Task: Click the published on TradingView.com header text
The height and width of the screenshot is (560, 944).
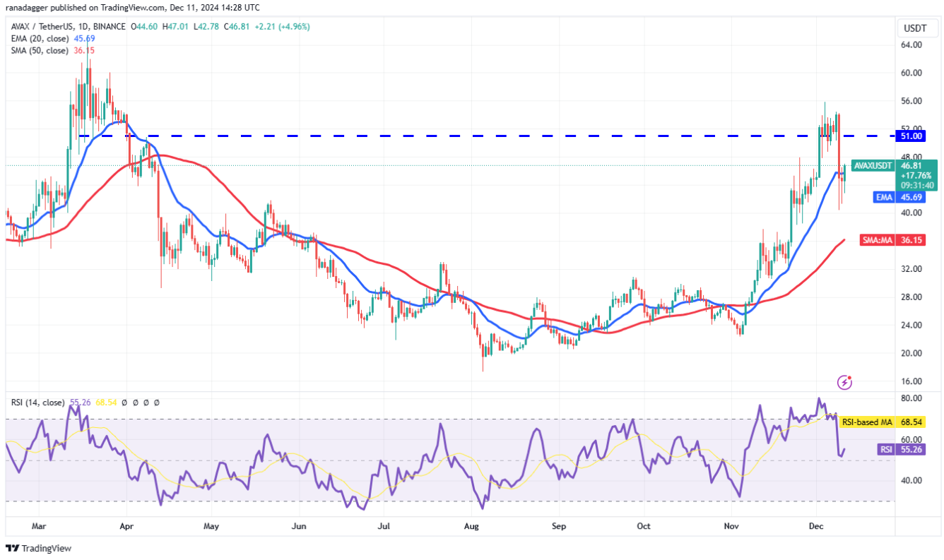Action: (133, 7)
